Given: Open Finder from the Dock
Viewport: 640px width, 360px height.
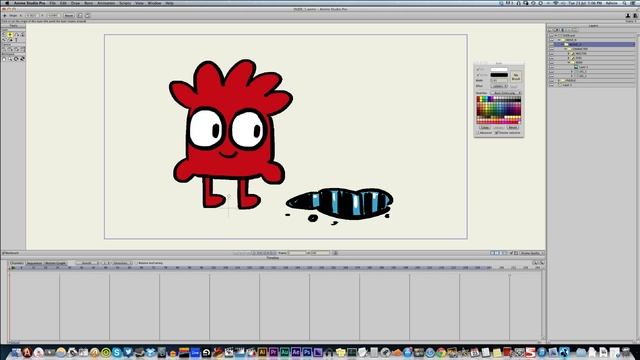Looking at the screenshot, I should click(x=16, y=352).
